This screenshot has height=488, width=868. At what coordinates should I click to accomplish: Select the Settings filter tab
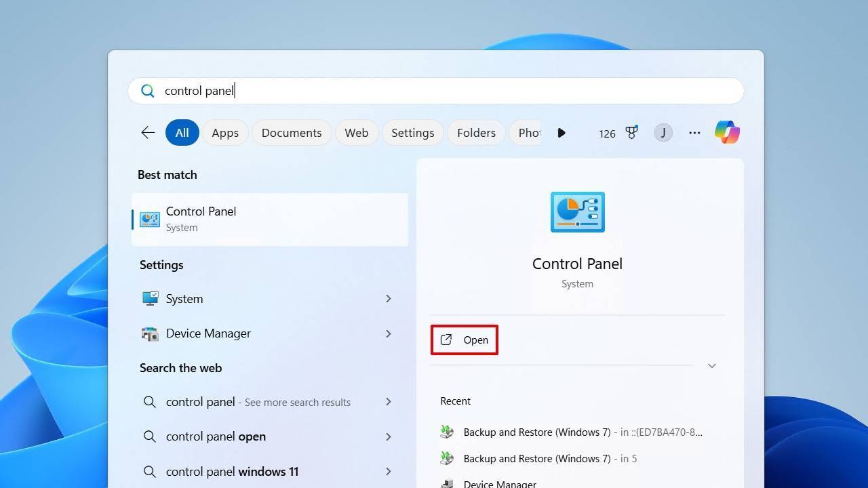412,133
